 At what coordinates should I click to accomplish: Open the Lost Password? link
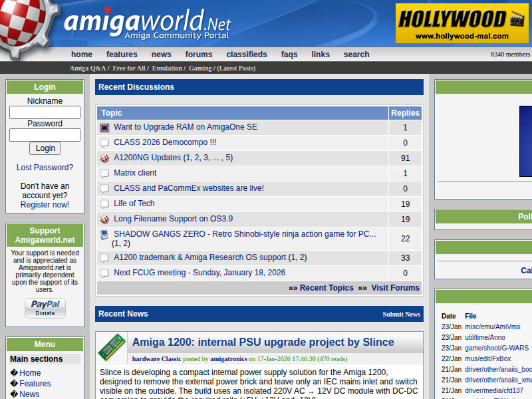pos(45,168)
